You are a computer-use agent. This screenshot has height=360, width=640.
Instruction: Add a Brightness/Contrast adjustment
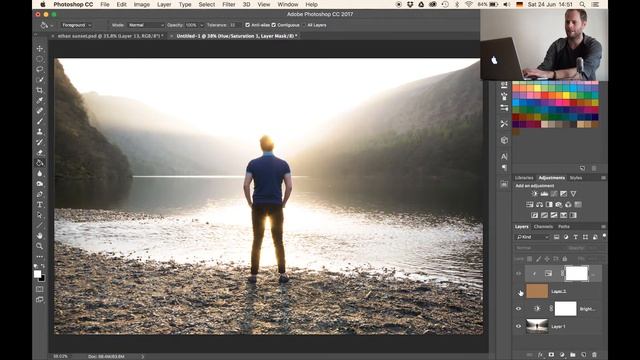click(x=534, y=194)
